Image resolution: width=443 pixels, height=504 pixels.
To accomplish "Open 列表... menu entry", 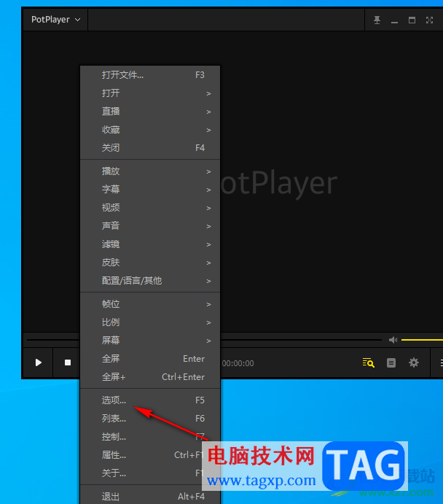I will (150, 419).
